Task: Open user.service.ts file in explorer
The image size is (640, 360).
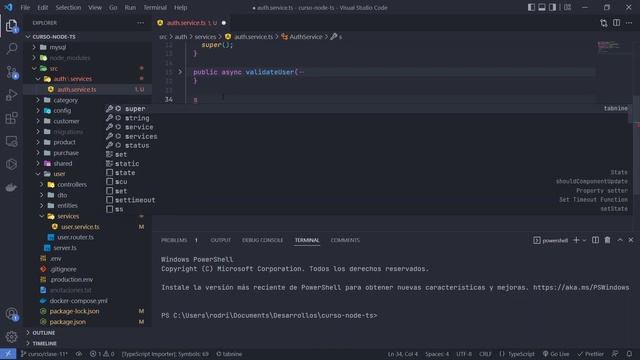Action: pos(80,227)
